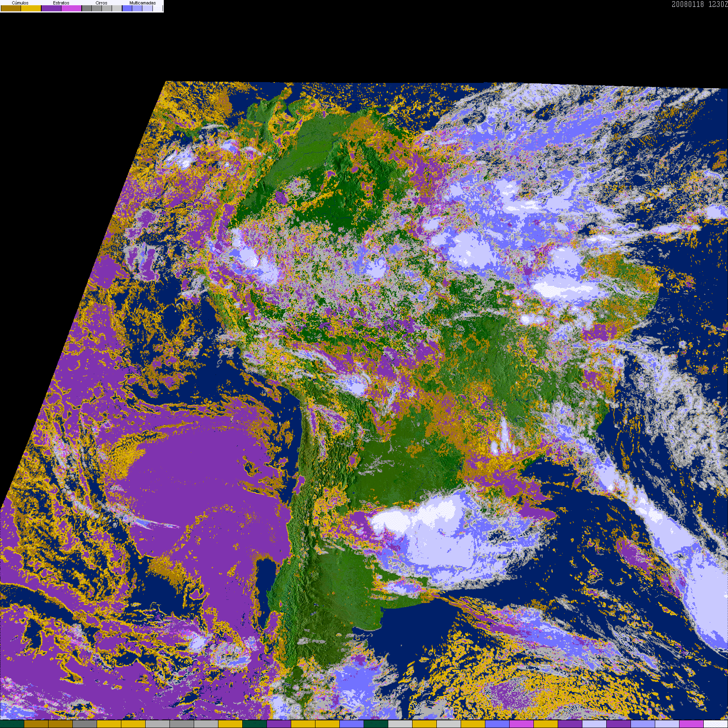Pick the white dotted Multicamadas swatch

(158, 8)
